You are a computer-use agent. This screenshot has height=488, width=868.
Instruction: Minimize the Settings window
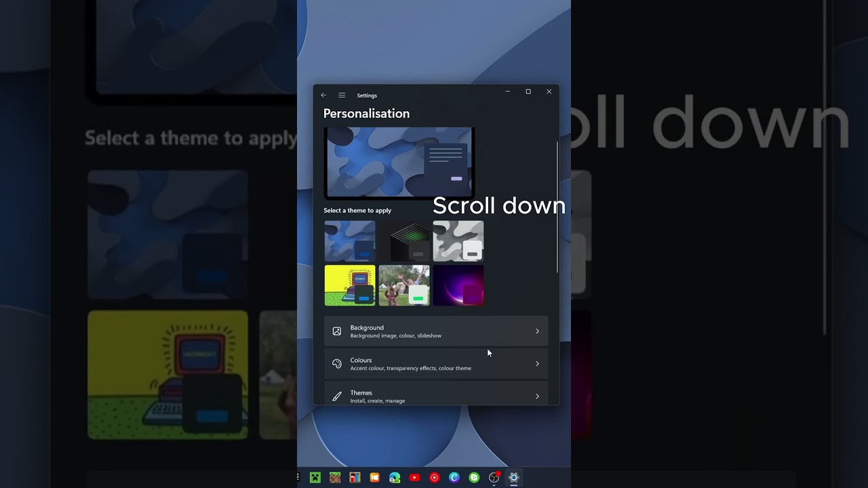tap(507, 91)
